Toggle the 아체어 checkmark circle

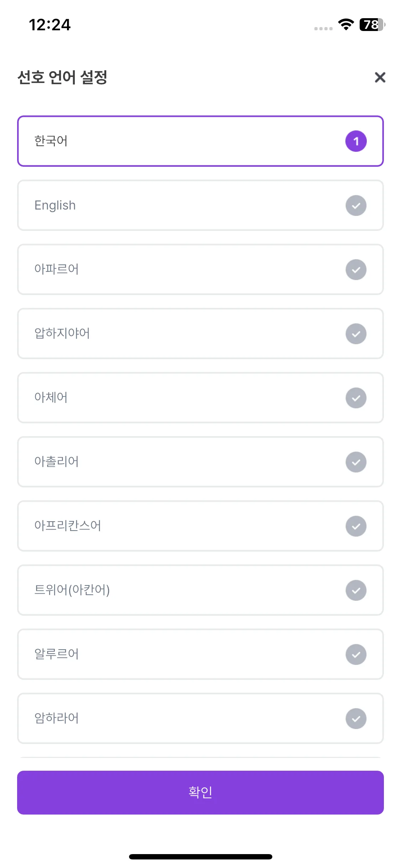coord(356,398)
